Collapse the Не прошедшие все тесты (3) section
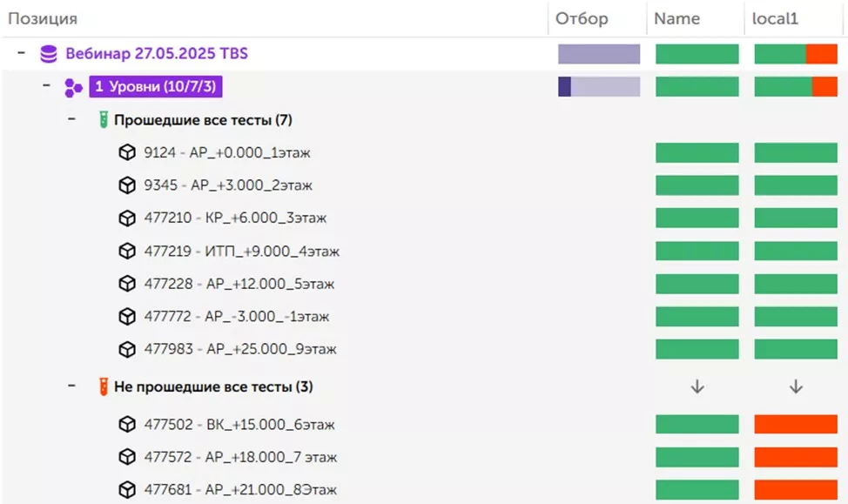The image size is (848, 504). (x=73, y=386)
